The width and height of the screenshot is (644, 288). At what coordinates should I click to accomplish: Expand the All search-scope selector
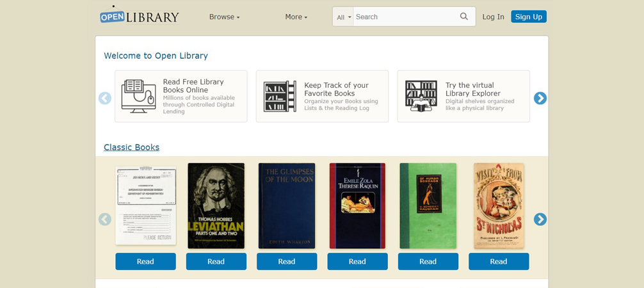(344, 17)
